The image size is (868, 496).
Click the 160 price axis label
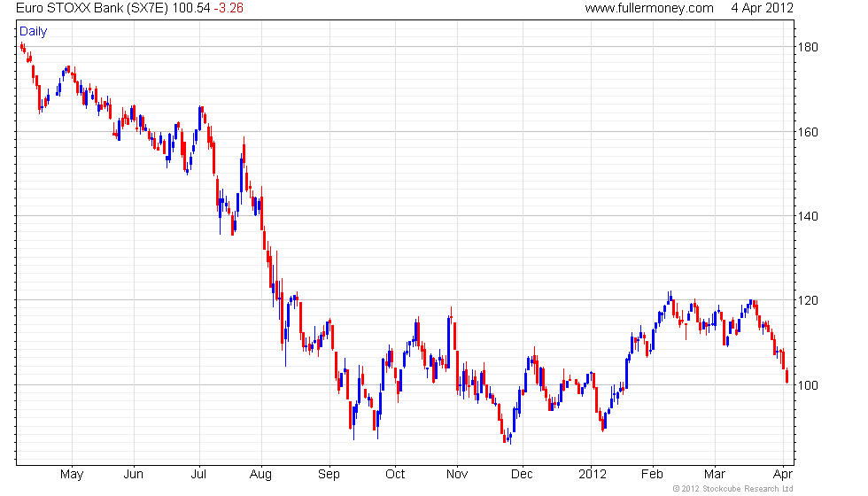807,132
